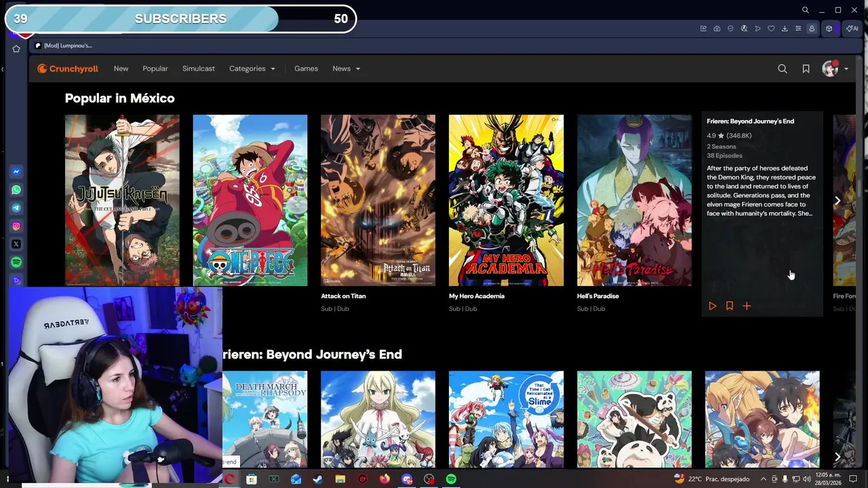Show next titles in Popular in México carousel
The height and width of the screenshot is (488, 868).
pos(837,201)
